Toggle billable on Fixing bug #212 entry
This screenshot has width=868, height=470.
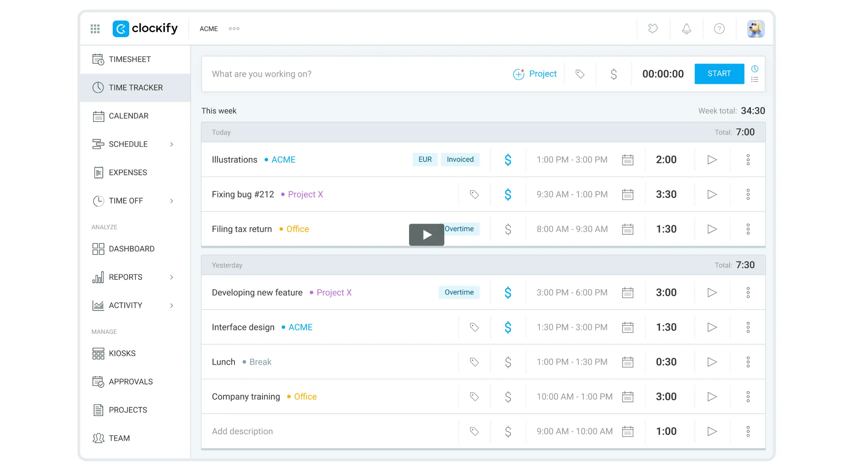508,194
